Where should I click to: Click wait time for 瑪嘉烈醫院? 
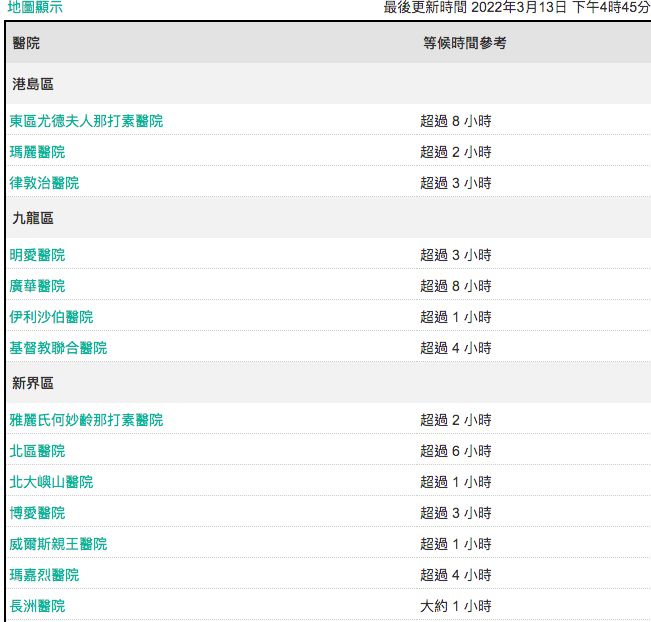click(456, 575)
